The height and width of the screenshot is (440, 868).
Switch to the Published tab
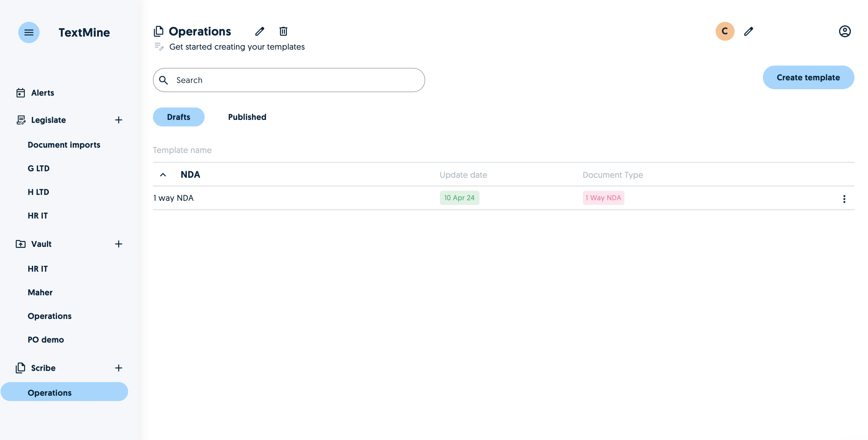[x=247, y=117]
